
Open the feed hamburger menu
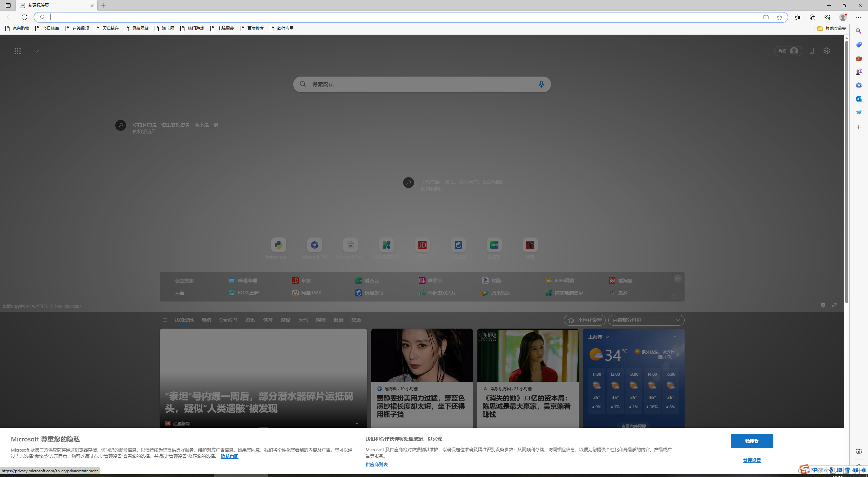click(x=165, y=320)
